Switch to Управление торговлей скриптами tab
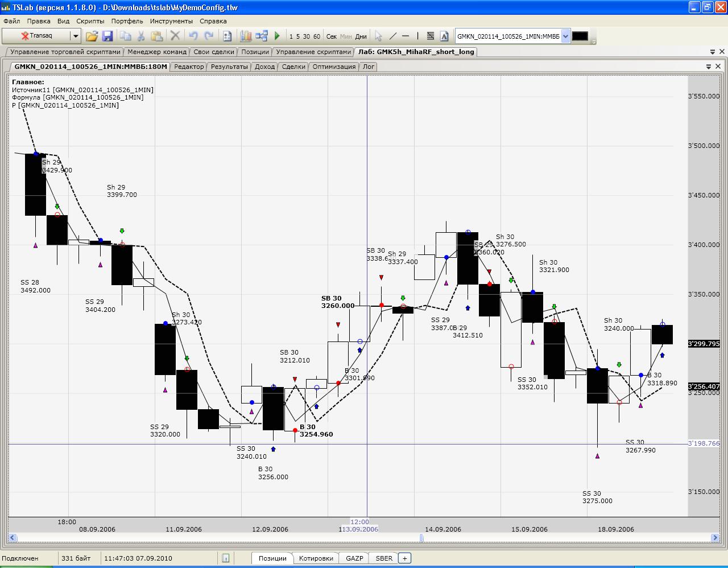This screenshot has height=568, width=728. pyautogui.click(x=65, y=52)
